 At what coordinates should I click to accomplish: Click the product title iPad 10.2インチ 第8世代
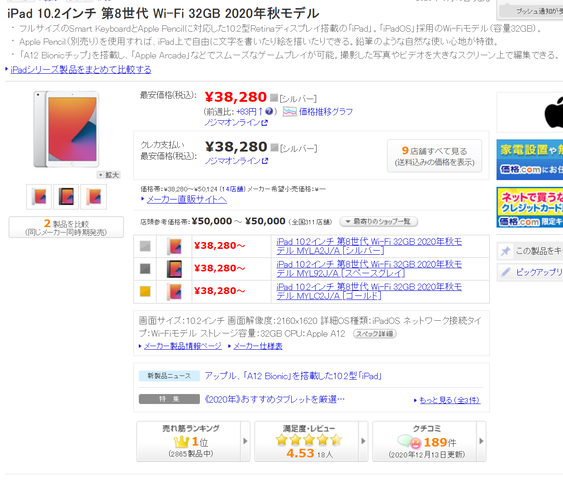(x=163, y=14)
